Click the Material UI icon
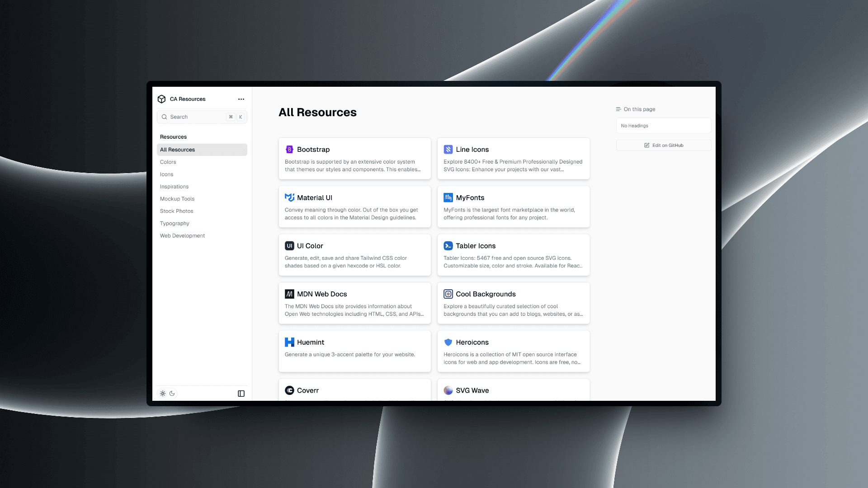 (x=289, y=197)
